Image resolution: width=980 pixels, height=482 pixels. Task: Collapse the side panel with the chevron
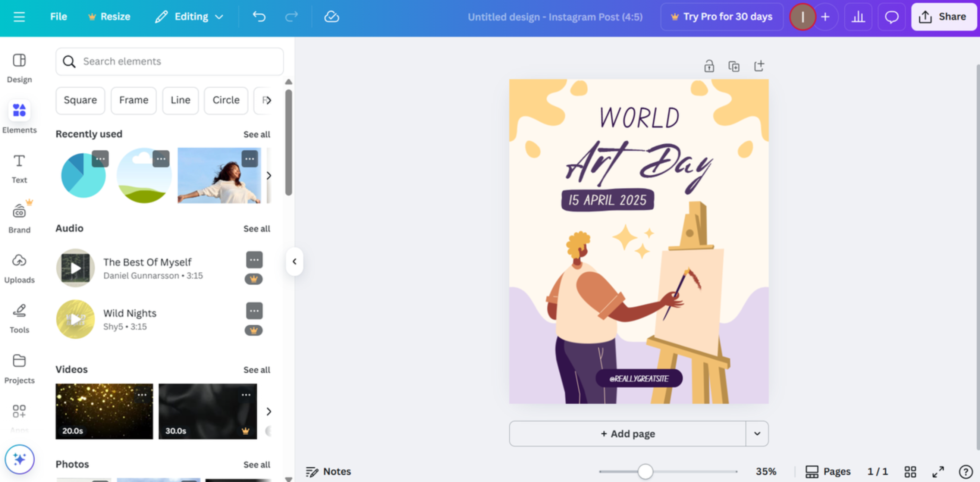point(295,261)
